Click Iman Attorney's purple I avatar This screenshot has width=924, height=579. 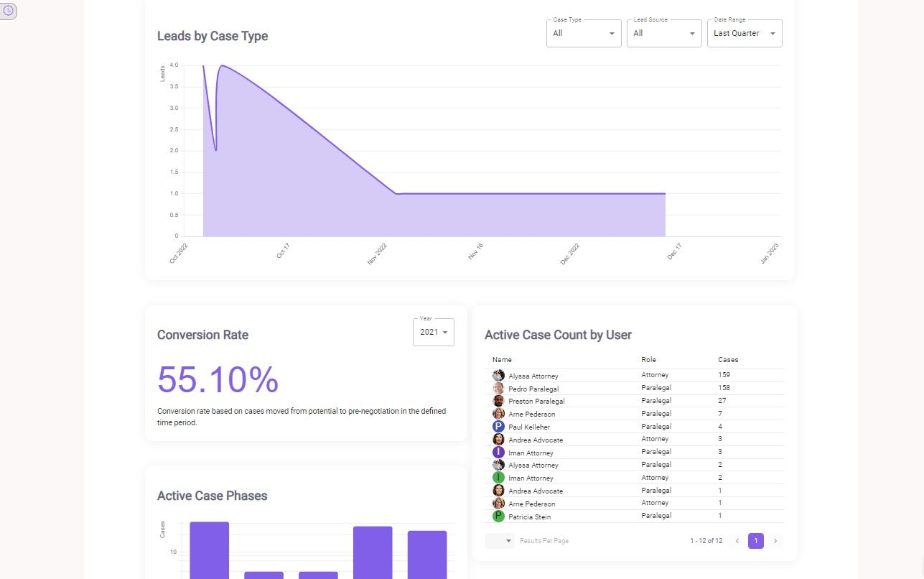(x=498, y=452)
